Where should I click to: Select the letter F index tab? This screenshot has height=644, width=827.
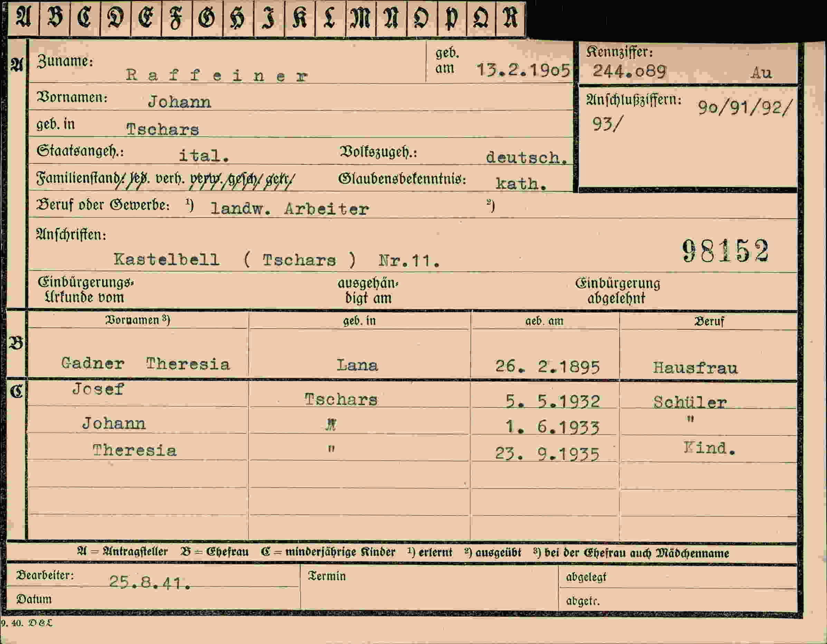coord(177,19)
